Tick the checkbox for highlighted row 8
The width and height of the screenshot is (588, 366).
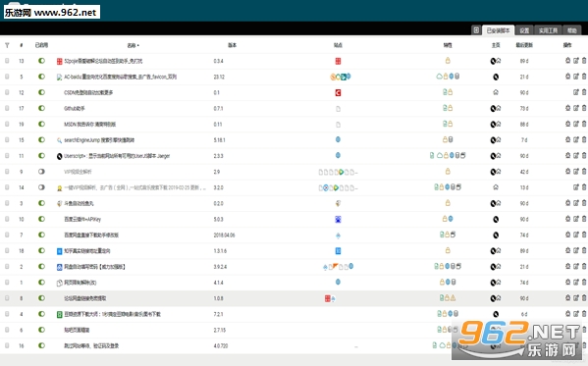tap(7, 297)
